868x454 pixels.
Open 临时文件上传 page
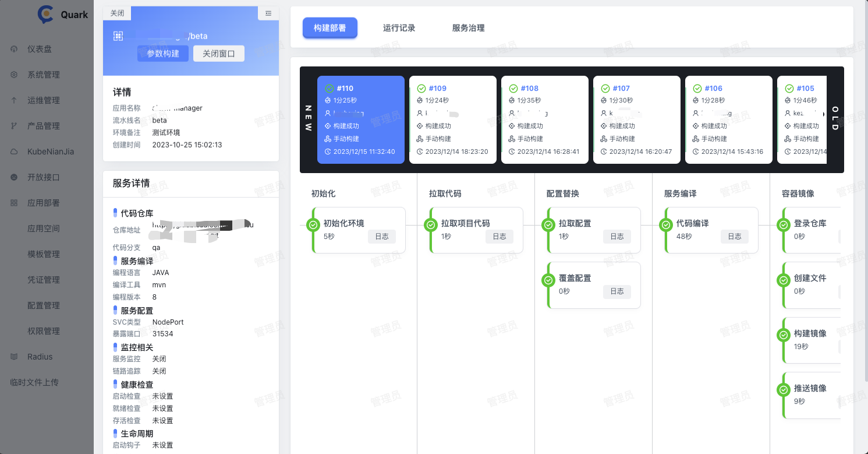click(x=34, y=382)
